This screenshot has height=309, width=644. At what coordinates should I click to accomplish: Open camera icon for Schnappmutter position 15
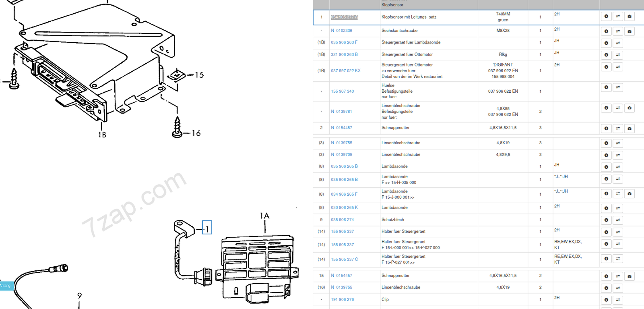[x=630, y=276]
